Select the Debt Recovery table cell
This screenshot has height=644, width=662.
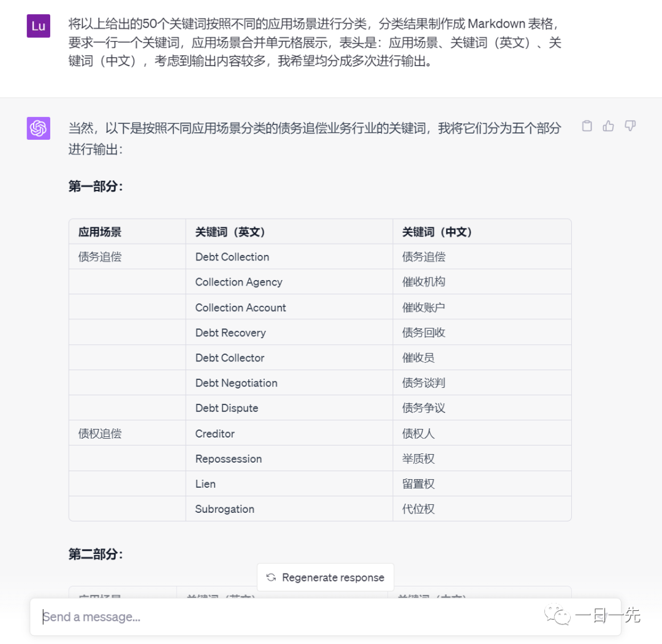[230, 333]
